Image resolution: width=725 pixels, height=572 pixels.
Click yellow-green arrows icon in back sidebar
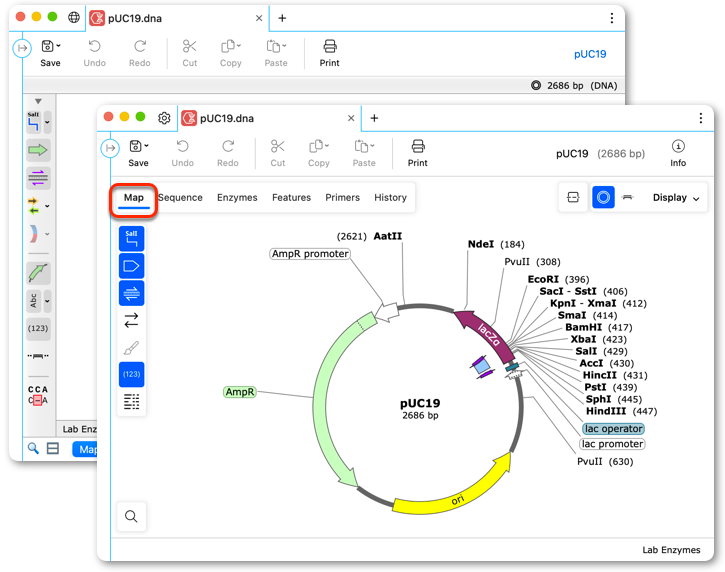coord(33,206)
